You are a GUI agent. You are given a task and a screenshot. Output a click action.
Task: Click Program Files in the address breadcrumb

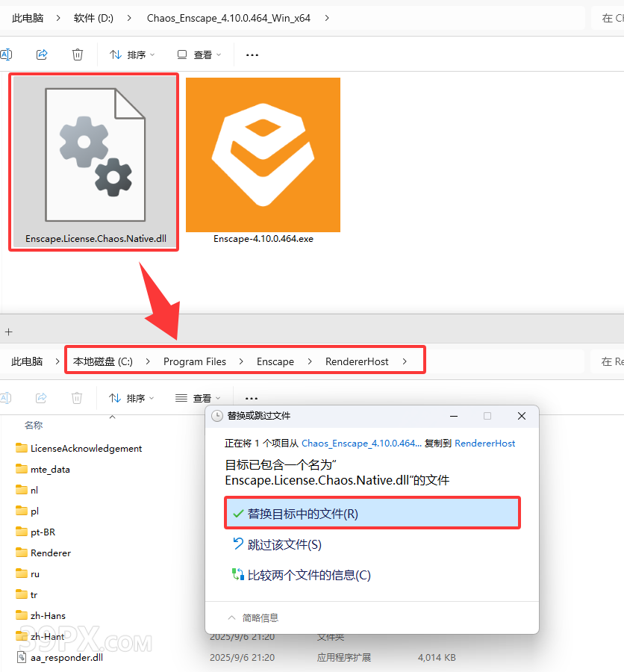[x=194, y=361]
